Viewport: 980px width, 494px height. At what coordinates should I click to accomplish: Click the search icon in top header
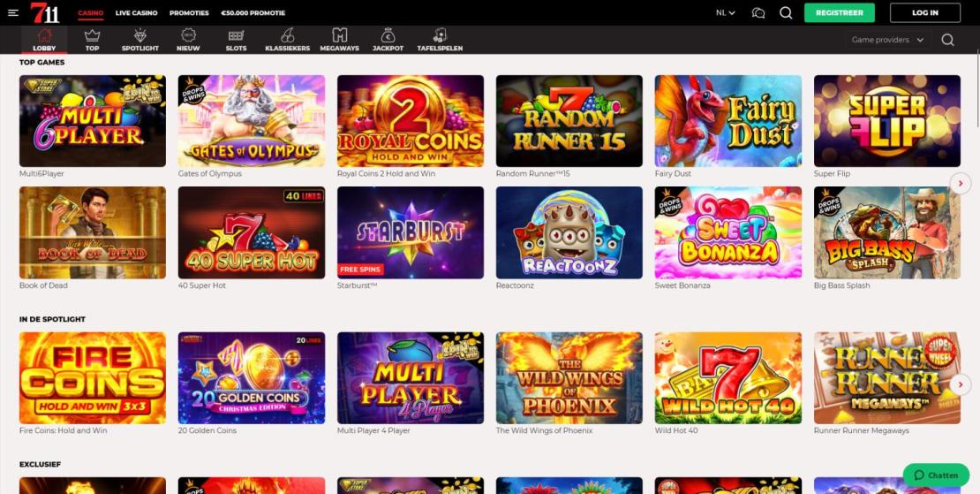787,12
